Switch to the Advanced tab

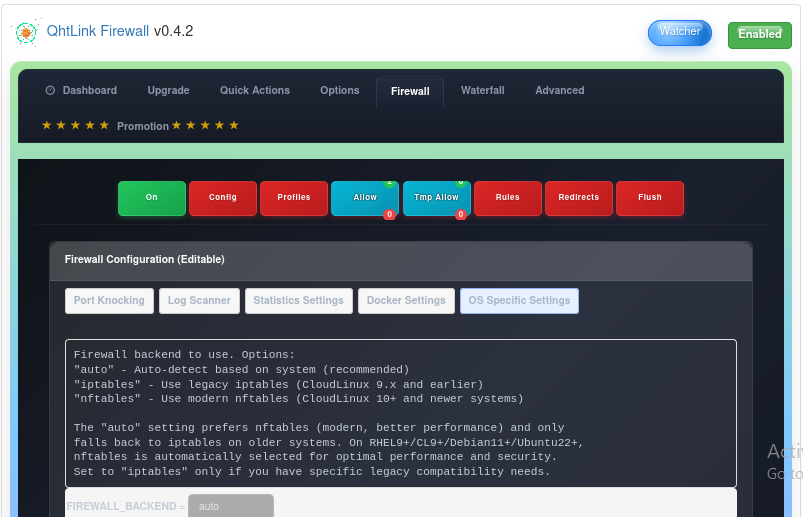pyautogui.click(x=560, y=91)
